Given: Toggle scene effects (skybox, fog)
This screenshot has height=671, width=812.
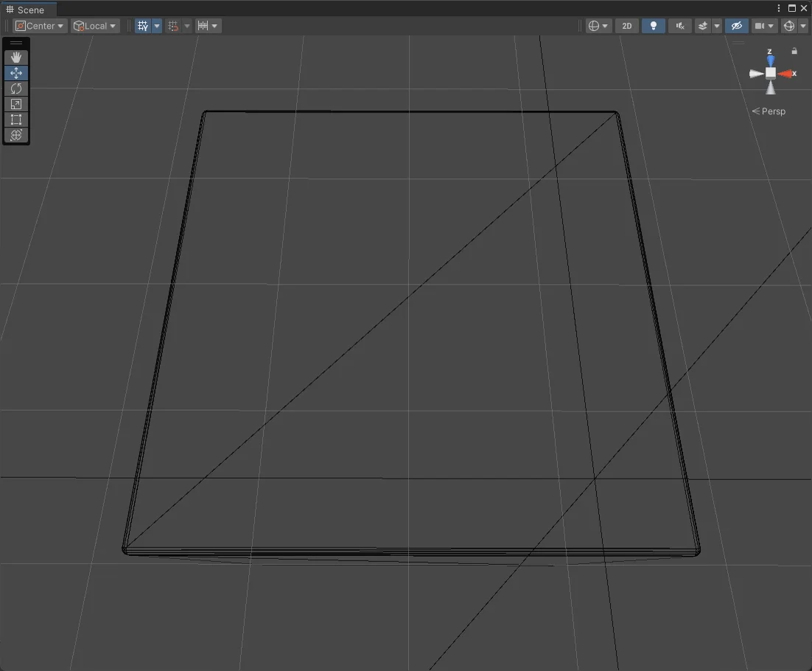Looking at the screenshot, I should point(703,26).
